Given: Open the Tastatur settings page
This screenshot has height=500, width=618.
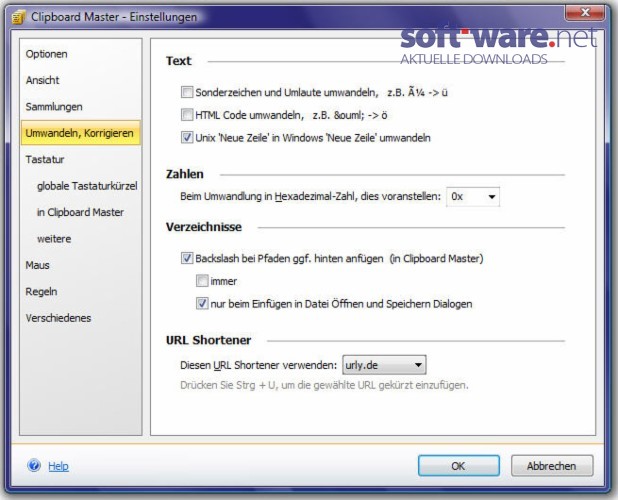Looking at the screenshot, I should pyautogui.click(x=45, y=160).
